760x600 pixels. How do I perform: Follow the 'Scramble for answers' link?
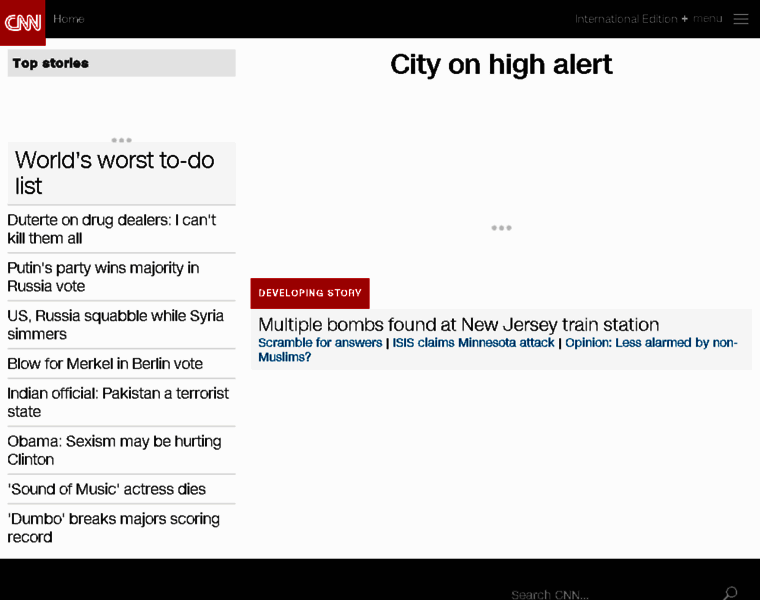[x=320, y=343]
